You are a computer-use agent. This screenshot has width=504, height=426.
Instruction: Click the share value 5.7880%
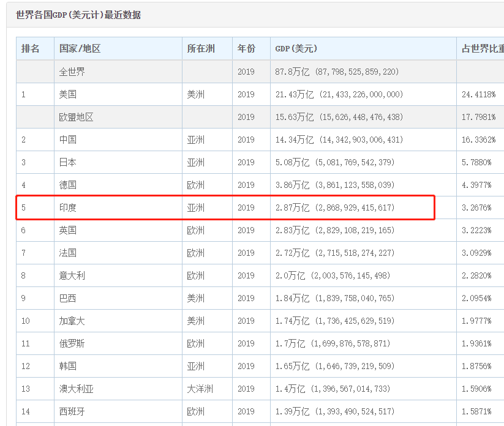click(x=476, y=162)
